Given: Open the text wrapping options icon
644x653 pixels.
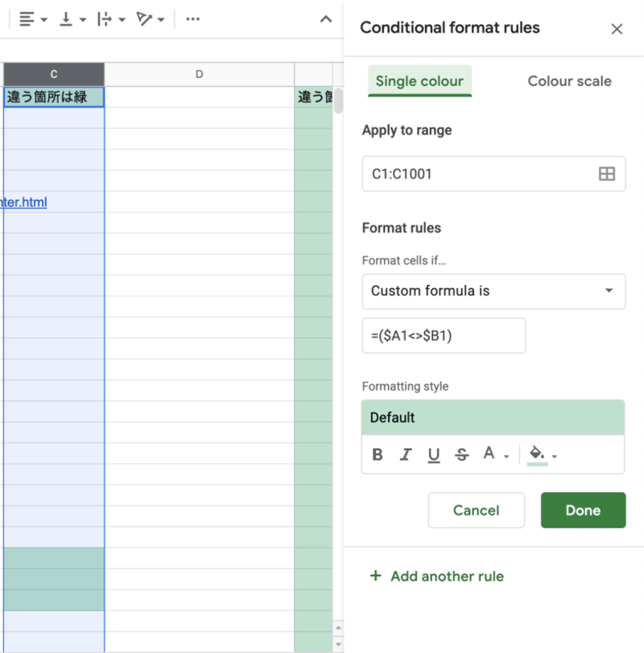Looking at the screenshot, I should click(105, 19).
